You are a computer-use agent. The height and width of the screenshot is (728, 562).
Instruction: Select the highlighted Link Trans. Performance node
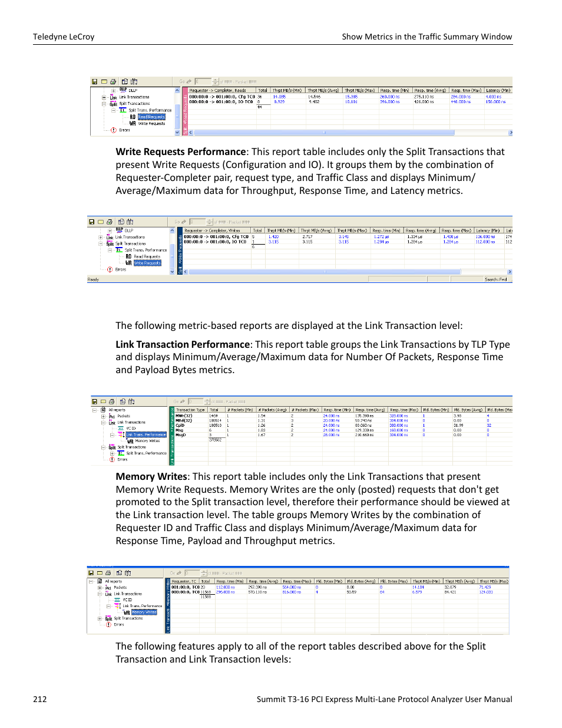[x=146, y=434]
